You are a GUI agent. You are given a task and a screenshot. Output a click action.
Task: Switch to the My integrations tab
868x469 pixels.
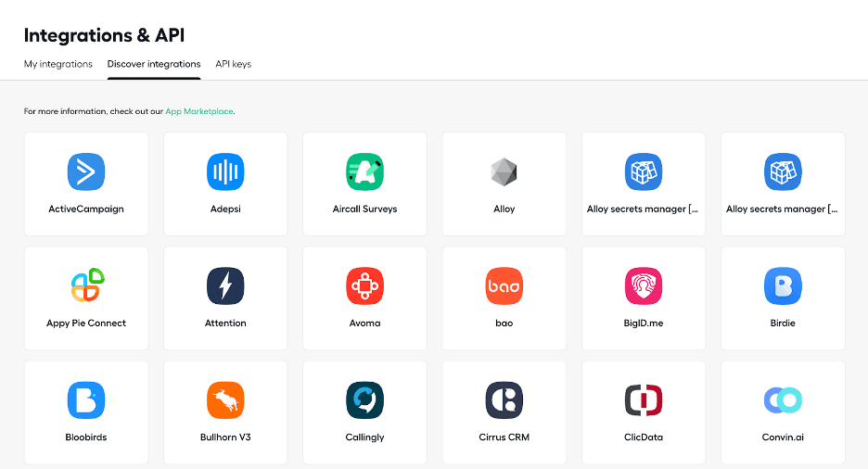pos(58,64)
